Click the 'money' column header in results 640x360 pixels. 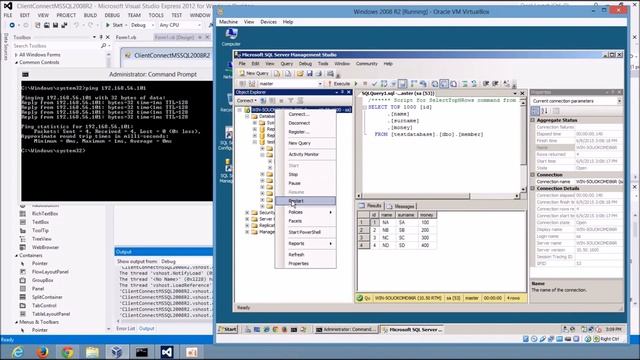(427, 215)
